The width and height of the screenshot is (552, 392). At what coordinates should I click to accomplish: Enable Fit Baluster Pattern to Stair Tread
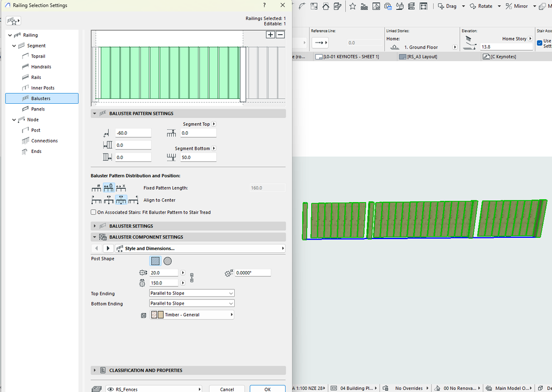coord(93,212)
